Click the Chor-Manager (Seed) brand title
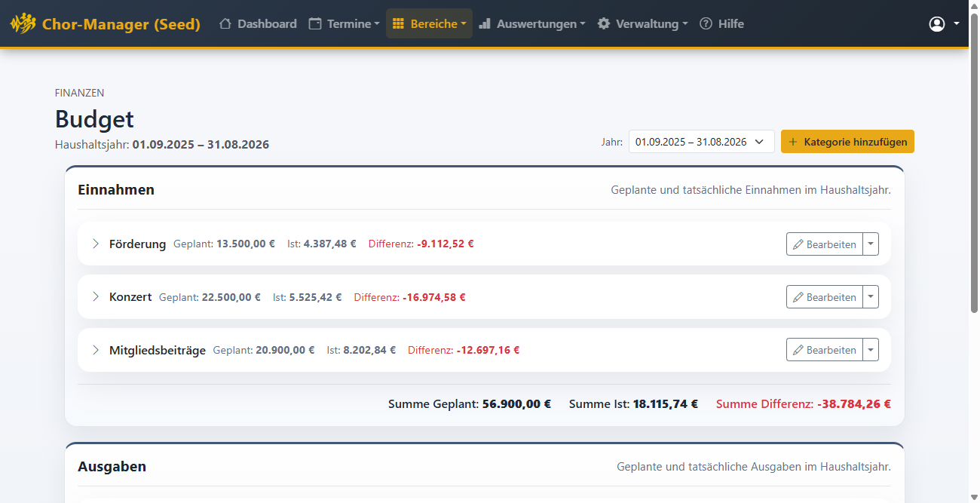The image size is (980, 503). pos(121,24)
